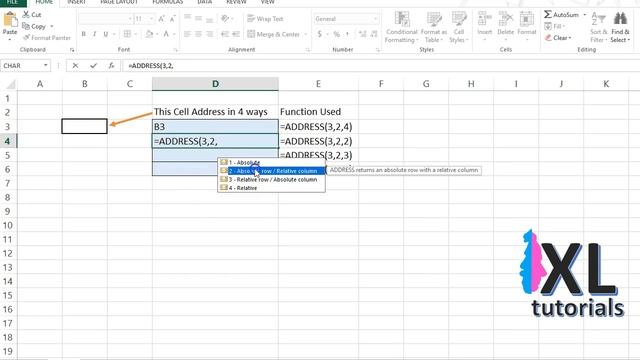Click the Fill Color bucket
Image resolution: width=640 pixels, height=360 pixels.
[149, 34]
